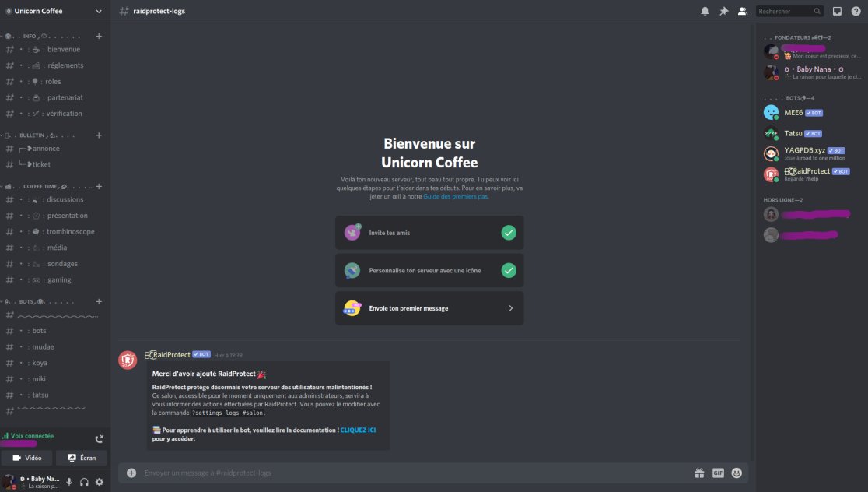Follow Guide des premiers pas link
This screenshot has height=492, width=868.
coord(455,197)
